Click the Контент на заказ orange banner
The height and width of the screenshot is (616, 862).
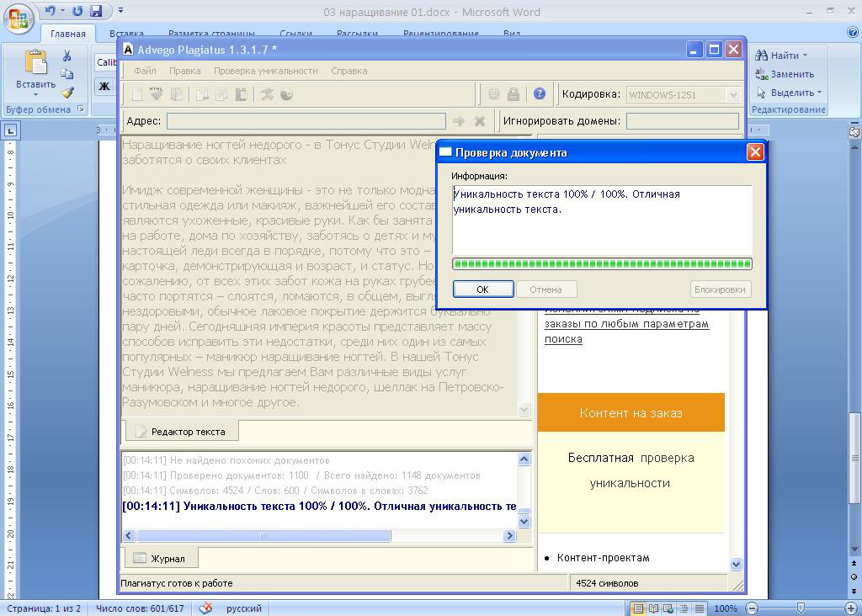631,412
